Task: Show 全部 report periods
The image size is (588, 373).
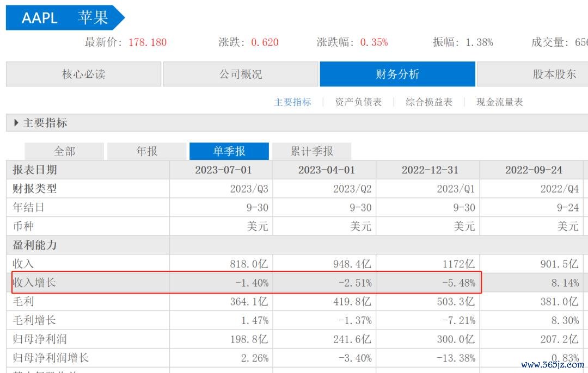Action: 64,151
